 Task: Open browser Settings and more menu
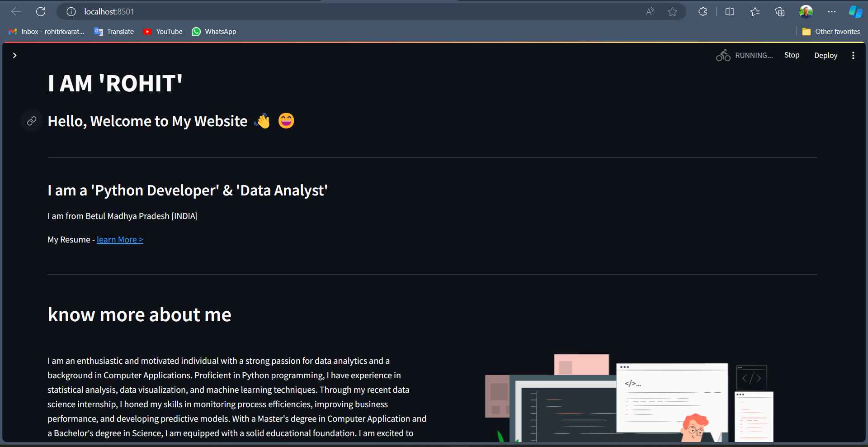click(831, 12)
